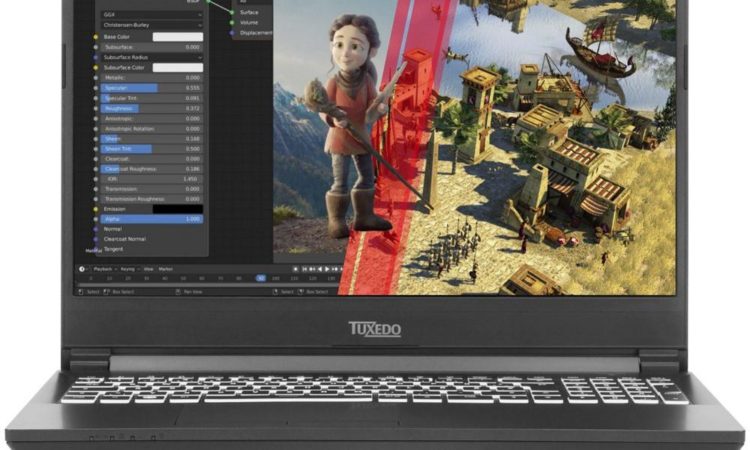Click the Alpha slider at 1.000

[152, 219]
